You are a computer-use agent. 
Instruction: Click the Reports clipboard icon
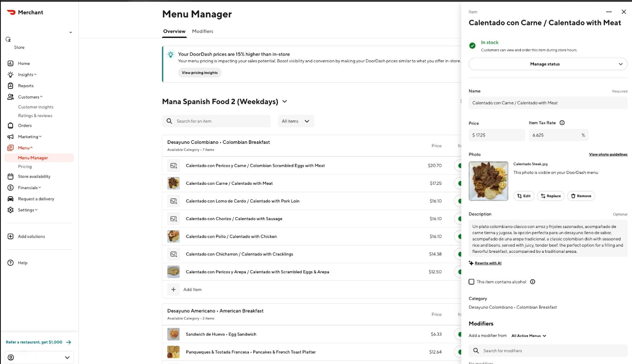point(10,85)
